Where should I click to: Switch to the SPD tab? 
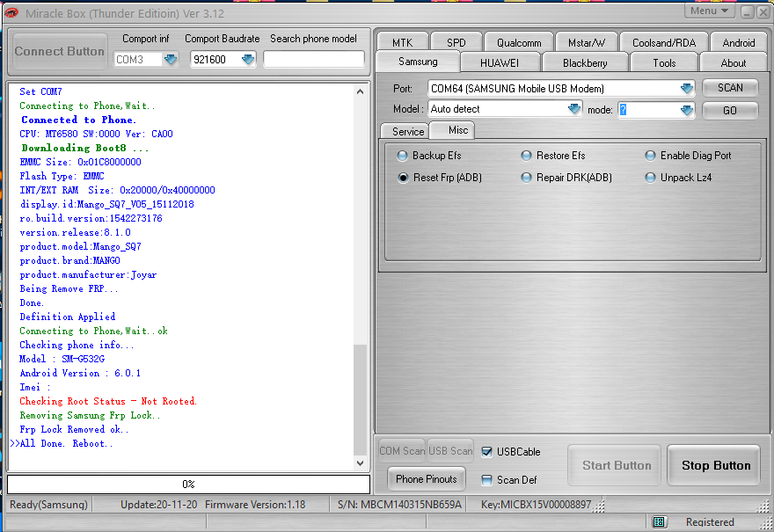[x=456, y=42]
